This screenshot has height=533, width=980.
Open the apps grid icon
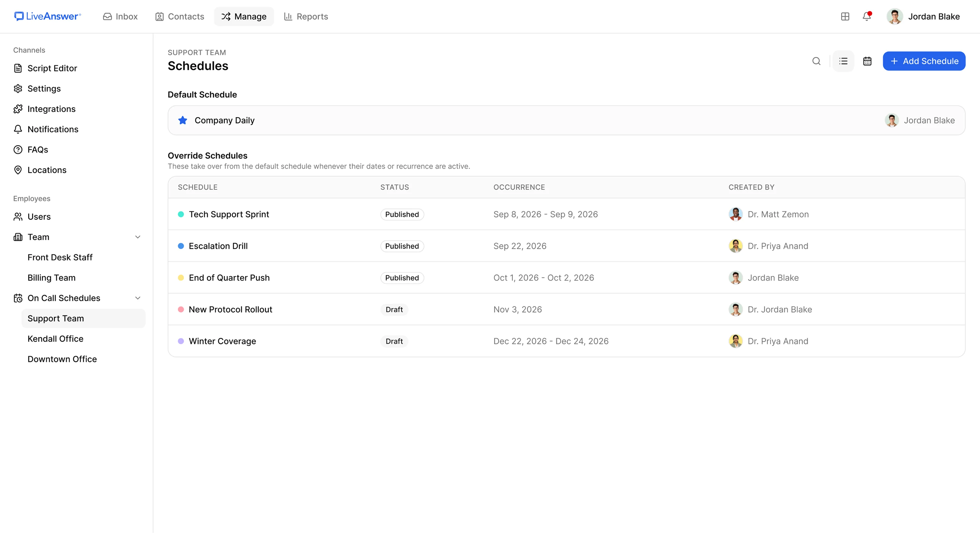point(845,16)
